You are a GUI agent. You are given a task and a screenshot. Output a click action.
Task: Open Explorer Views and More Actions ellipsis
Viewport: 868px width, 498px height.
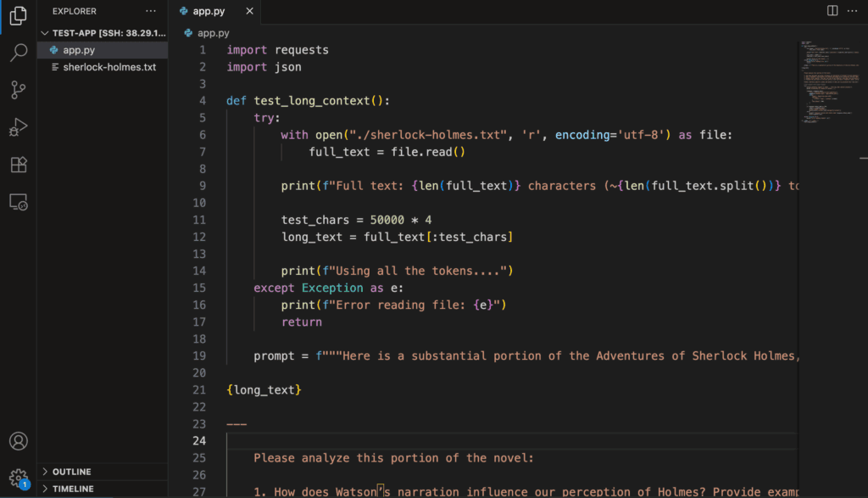(151, 11)
